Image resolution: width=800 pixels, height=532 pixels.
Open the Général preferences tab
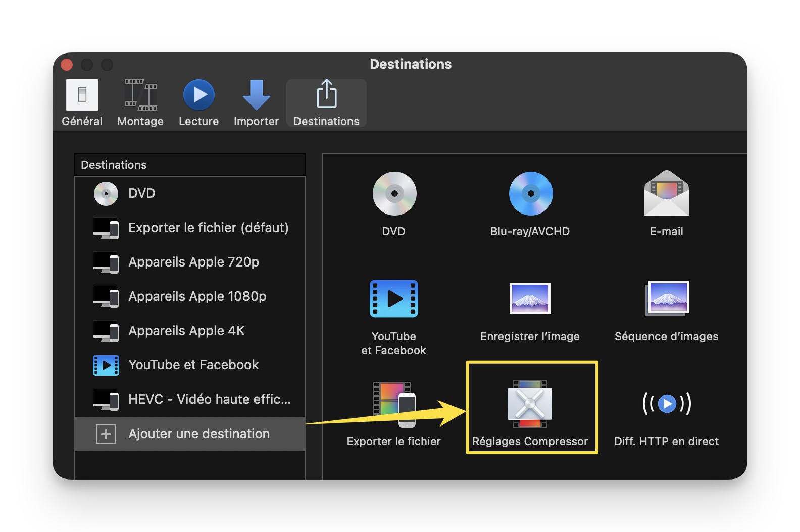tap(82, 103)
